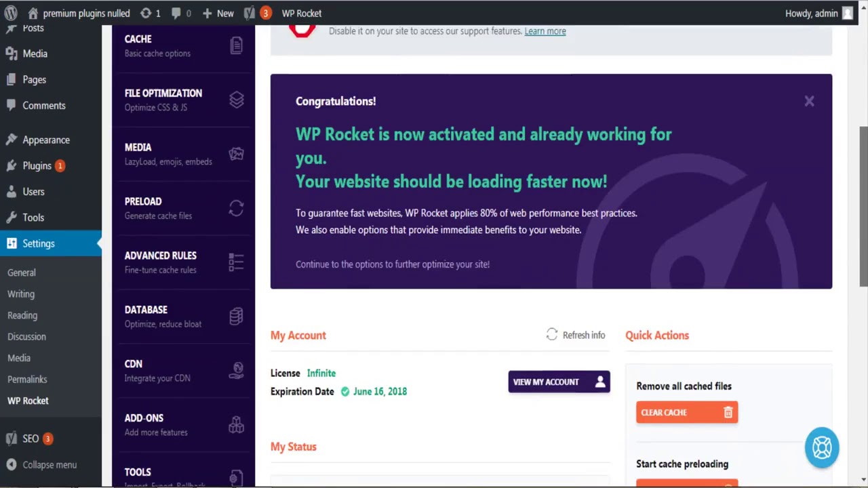This screenshot has width=868, height=488.
Task: Follow the Learn more link
Action: [545, 31]
